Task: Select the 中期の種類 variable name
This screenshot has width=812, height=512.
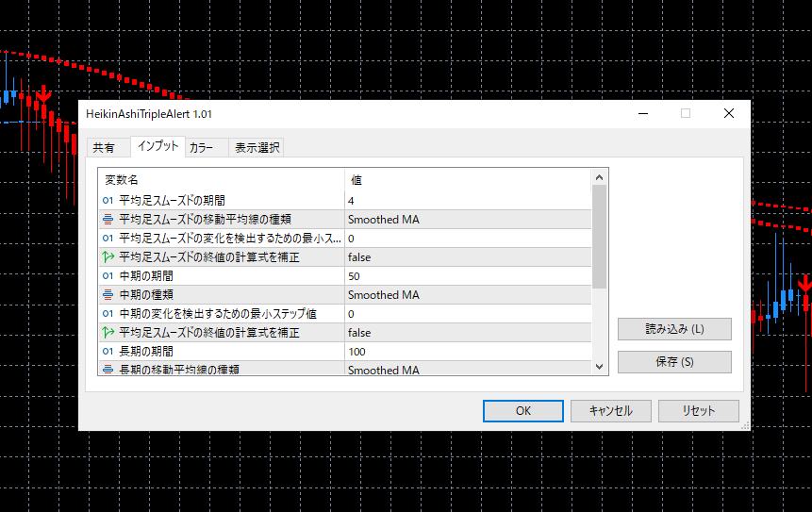Action: (x=146, y=294)
